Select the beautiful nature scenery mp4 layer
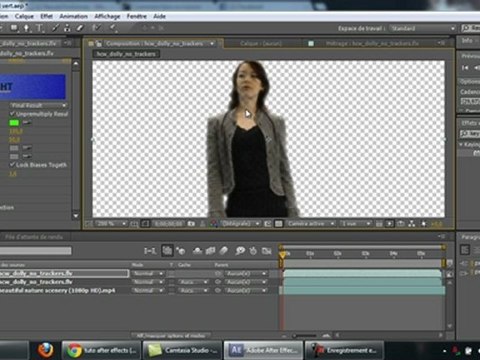 pyautogui.click(x=57, y=291)
